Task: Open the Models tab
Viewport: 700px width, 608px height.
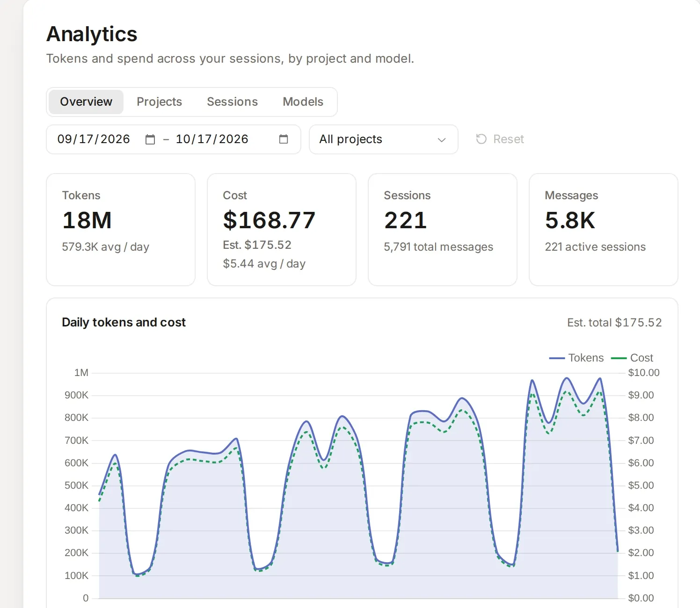Action: [x=303, y=102]
